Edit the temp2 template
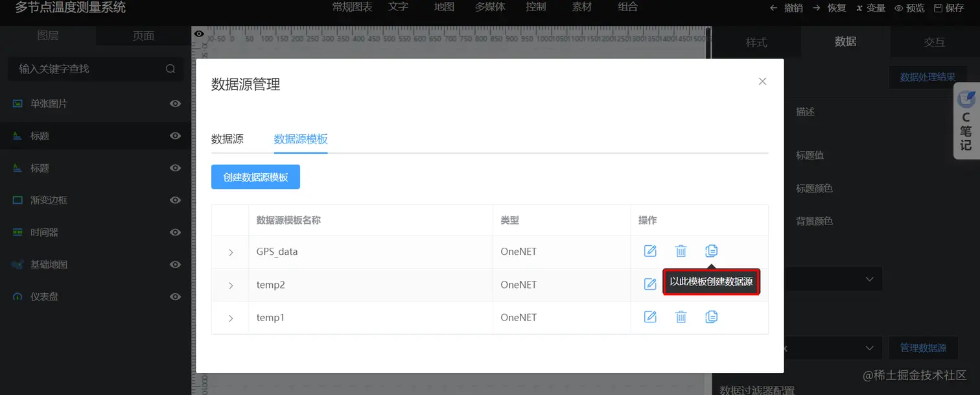This screenshot has width=980, height=395. (650, 284)
